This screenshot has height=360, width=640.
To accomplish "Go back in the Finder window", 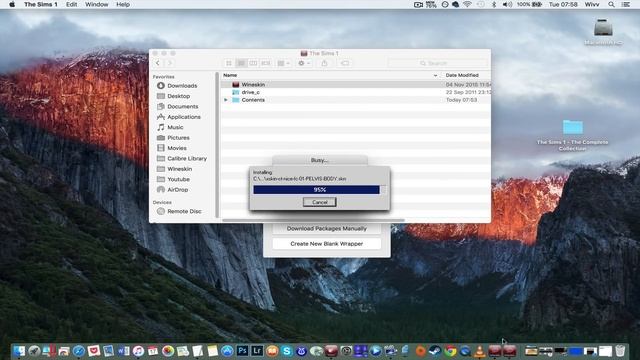I will (x=158, y=63).
